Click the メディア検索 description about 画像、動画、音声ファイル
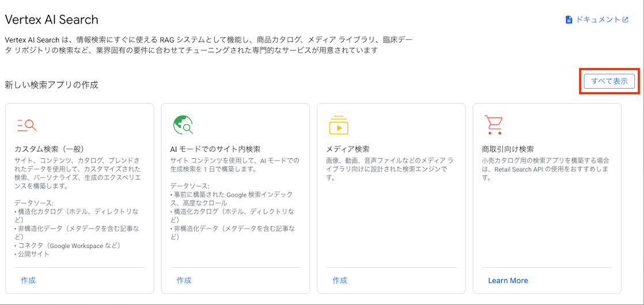Image resolution: width=644 pixels, height=305 pixels. (x=389, y=169)
